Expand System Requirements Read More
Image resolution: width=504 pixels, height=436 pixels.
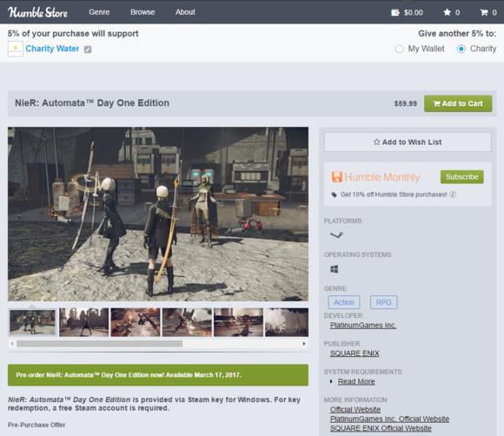356,381
